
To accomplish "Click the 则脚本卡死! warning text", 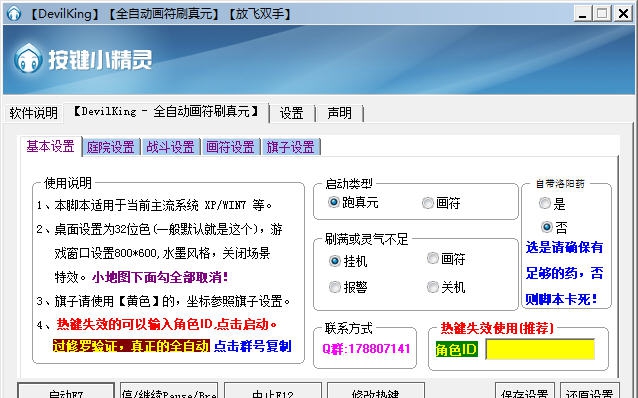I will point(562,299).
